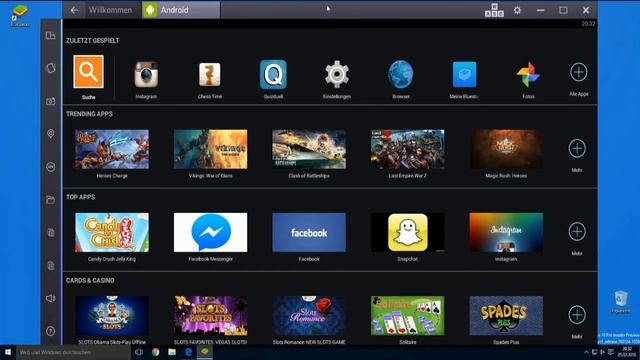Launch the Quizduell app
The width and height of the screenshot is (640, 360).
coord(273,74)
